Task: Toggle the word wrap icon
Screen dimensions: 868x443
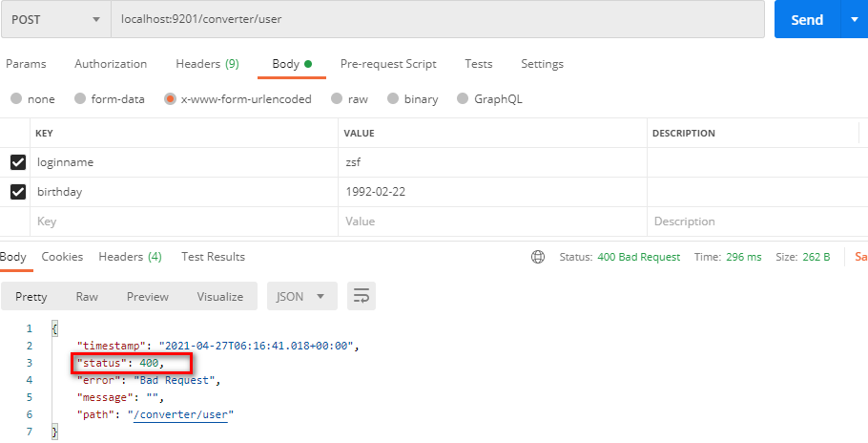Action: 362,296
